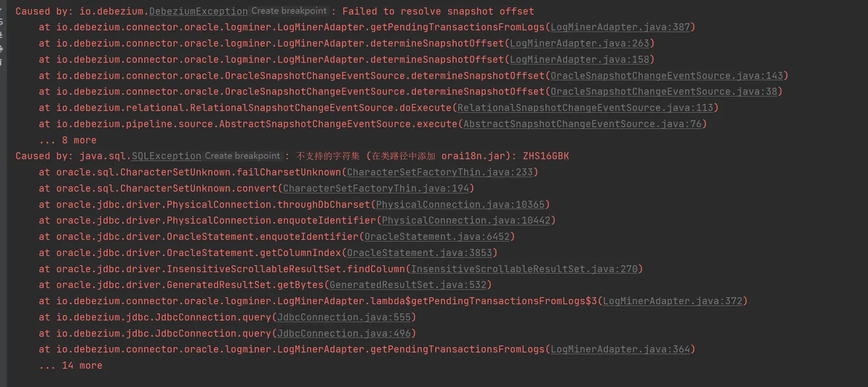Open the SQLException class link

tap(167, 156)
